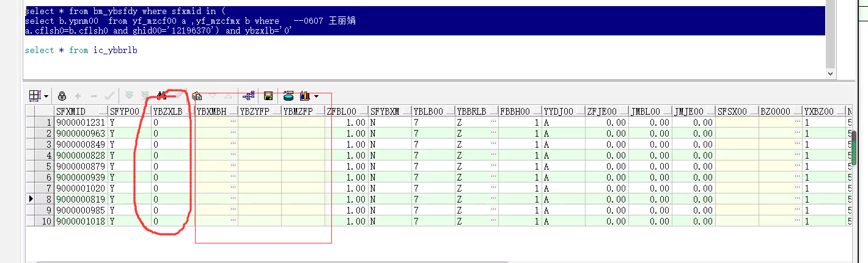Viewport: 868px width, 263px height.
Task: Click the YYDJ00 column header
Action: (x=564, y=111)
